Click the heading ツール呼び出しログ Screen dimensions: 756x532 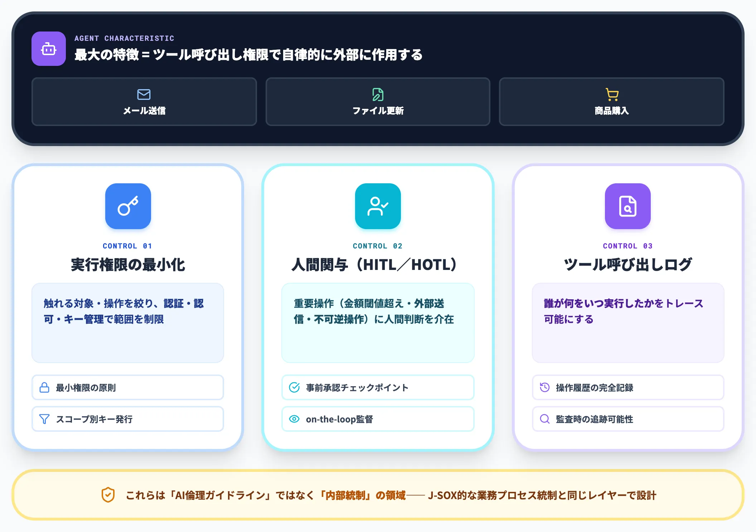click(628, 265)
